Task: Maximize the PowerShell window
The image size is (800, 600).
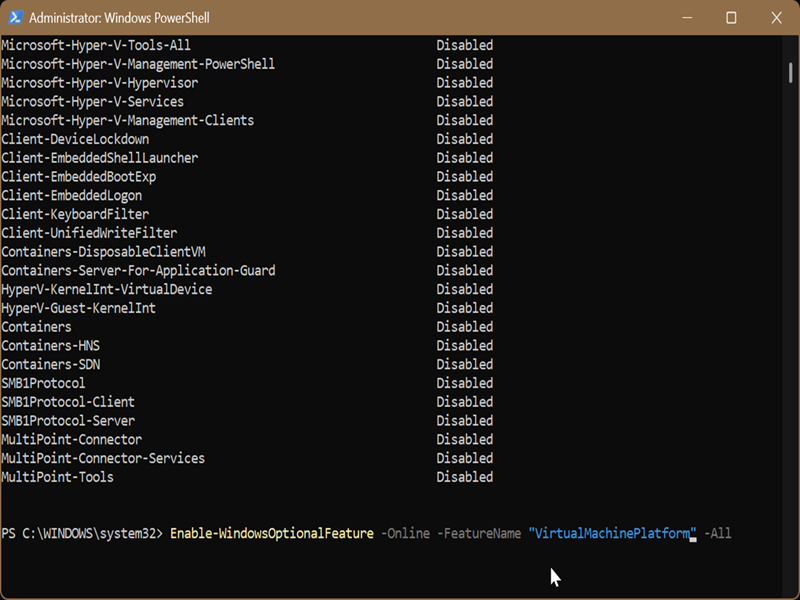Action: point(731,18)
